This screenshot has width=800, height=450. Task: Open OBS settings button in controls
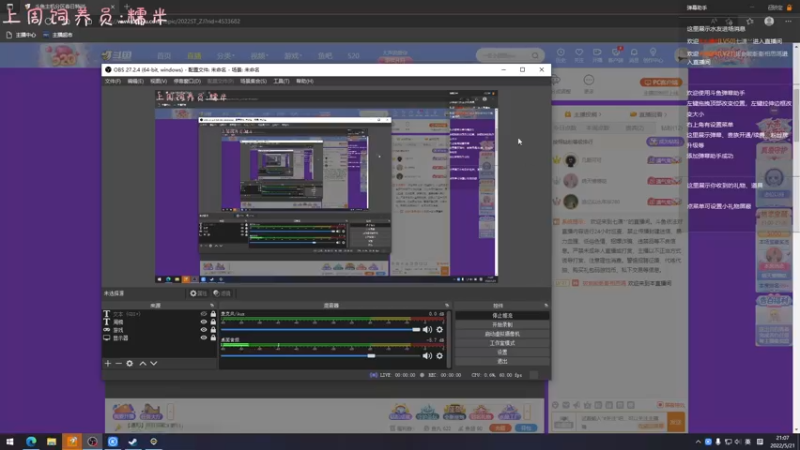point(502,352)
